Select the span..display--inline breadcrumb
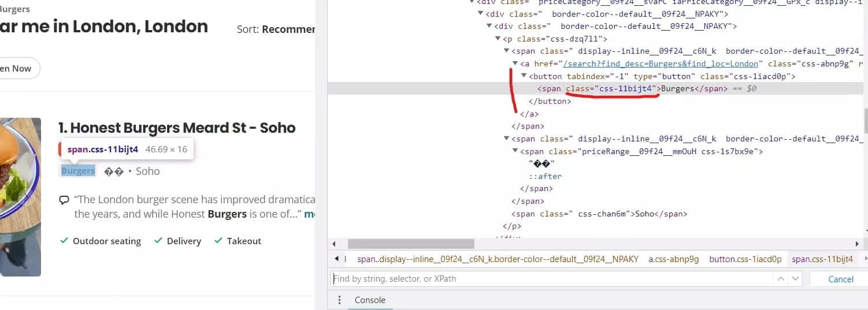The image size is (868, 310). (x=498, y=259)
